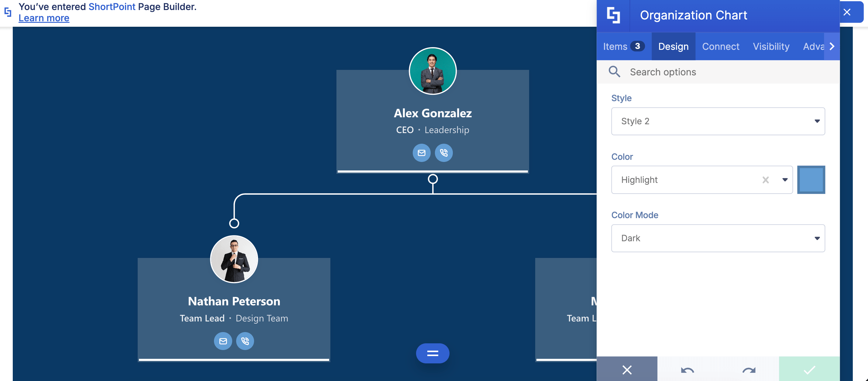This screenshot has height=381, width=868.
Task: Open the blue color swatch picker
Action: pyautogui.click(x=811, y=180)
